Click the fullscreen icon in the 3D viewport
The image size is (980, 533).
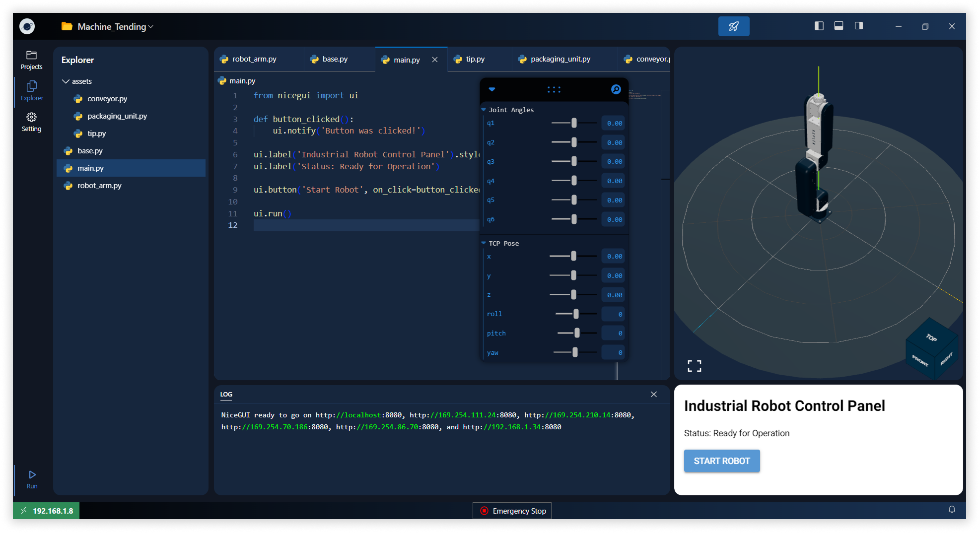(694, 366)
